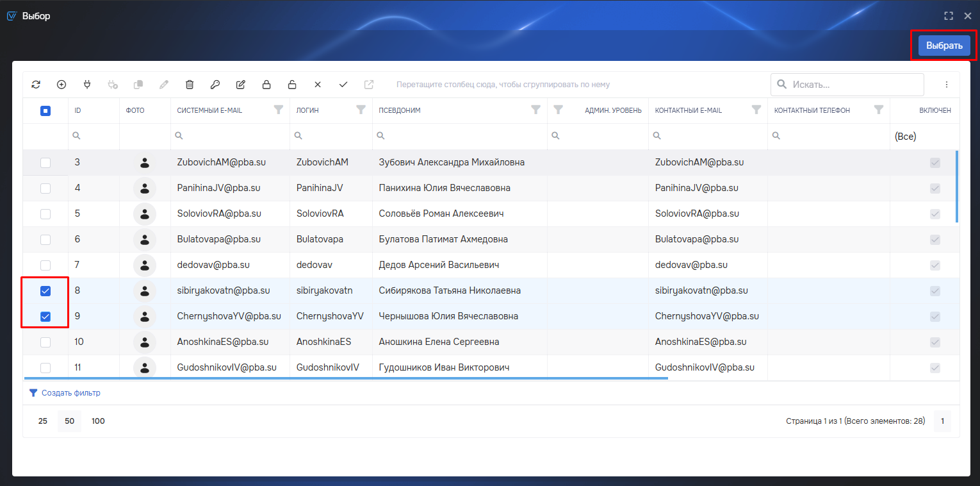Open filter for Псевдоним column
980x486 pixels.
point(535,110)
